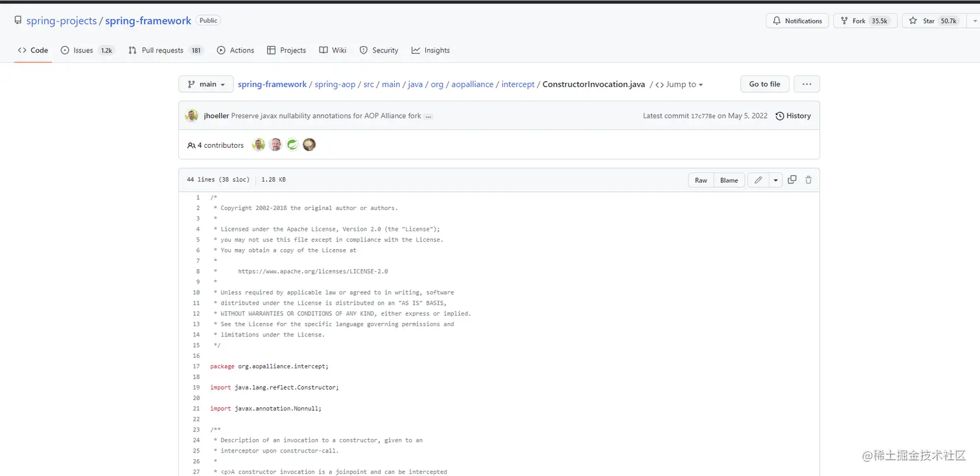The height and width of the screenshot is (476, 980).
Task: Open the Jump to dropdown
Action: (x=679, y=84)
